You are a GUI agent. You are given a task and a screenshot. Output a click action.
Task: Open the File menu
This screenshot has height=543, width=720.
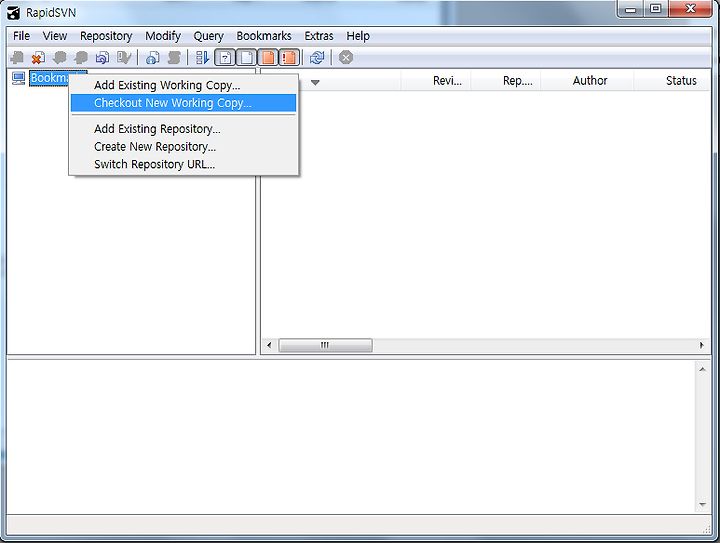[x=21, y=36]
